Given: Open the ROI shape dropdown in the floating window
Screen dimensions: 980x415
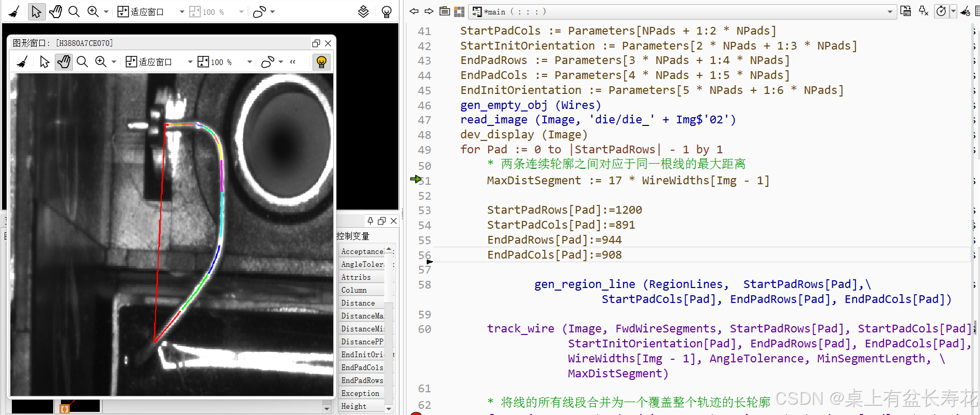Looking at the screenshot, I should 281,62.
